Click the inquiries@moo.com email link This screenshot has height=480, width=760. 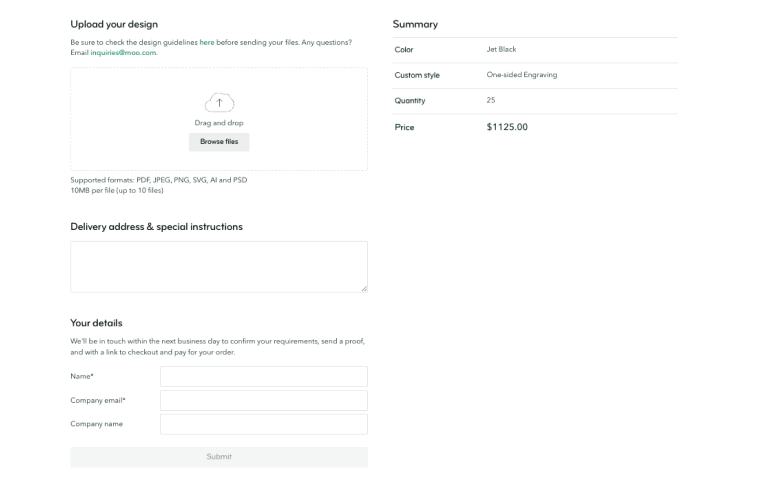coord(123,52)
